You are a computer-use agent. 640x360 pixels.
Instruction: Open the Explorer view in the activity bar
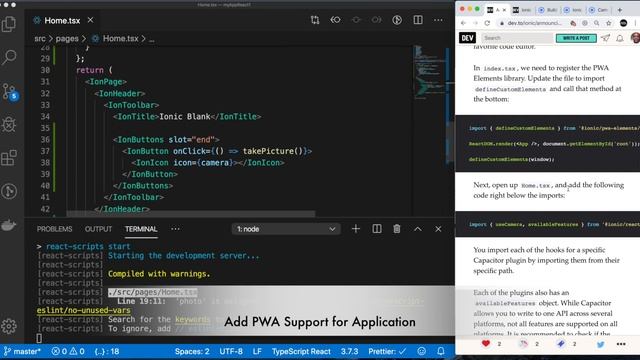(x=9, y=24)
